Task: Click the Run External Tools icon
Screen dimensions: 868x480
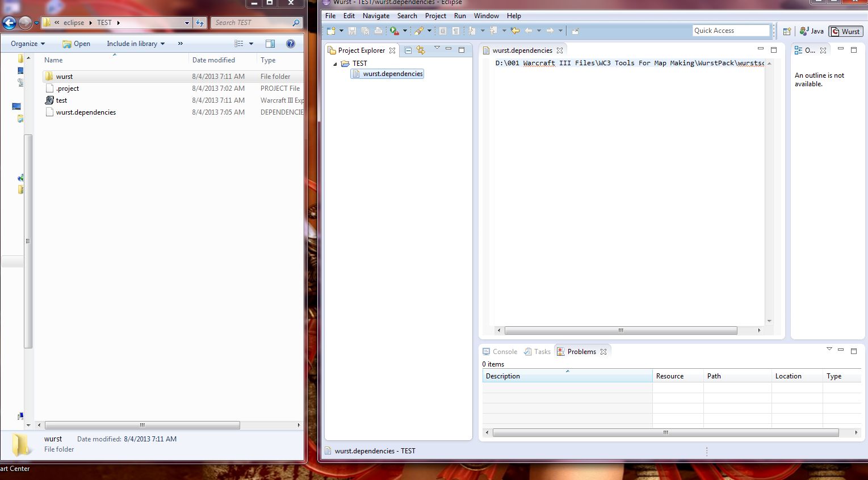Action: (x=395, y=31)
